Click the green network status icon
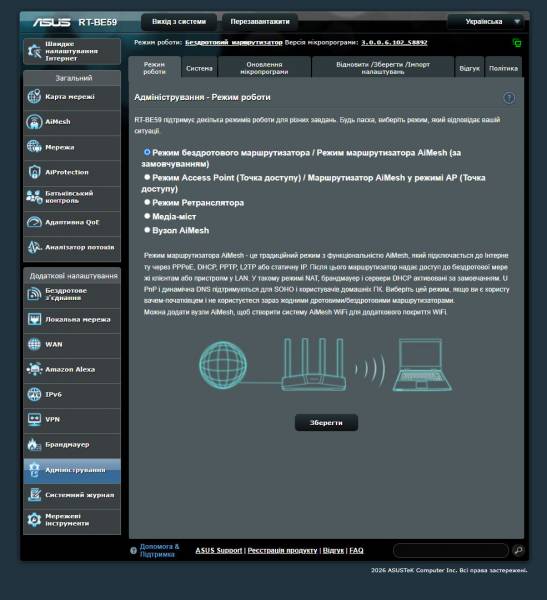547x600 pixels. (517, 43)
